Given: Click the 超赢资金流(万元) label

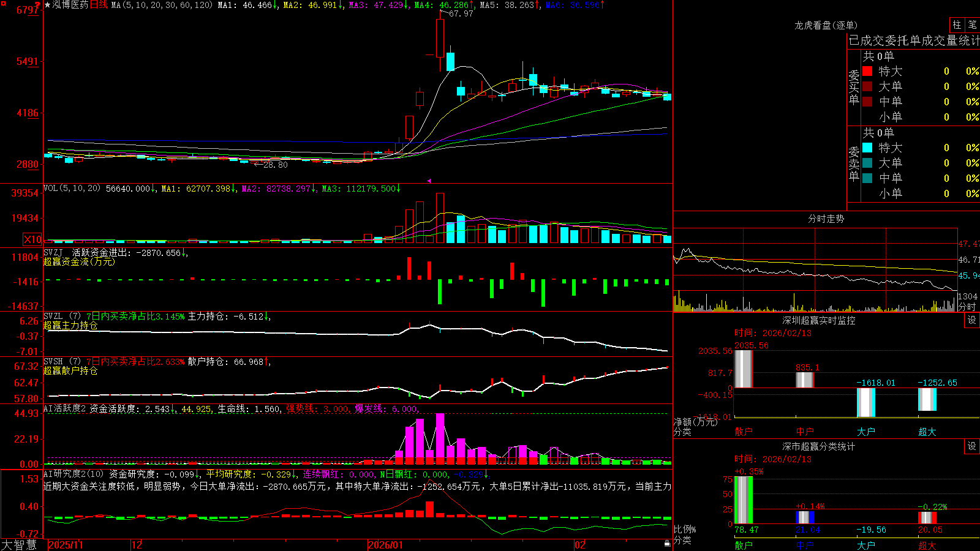Looking at the screenshot, I should 79,261.
